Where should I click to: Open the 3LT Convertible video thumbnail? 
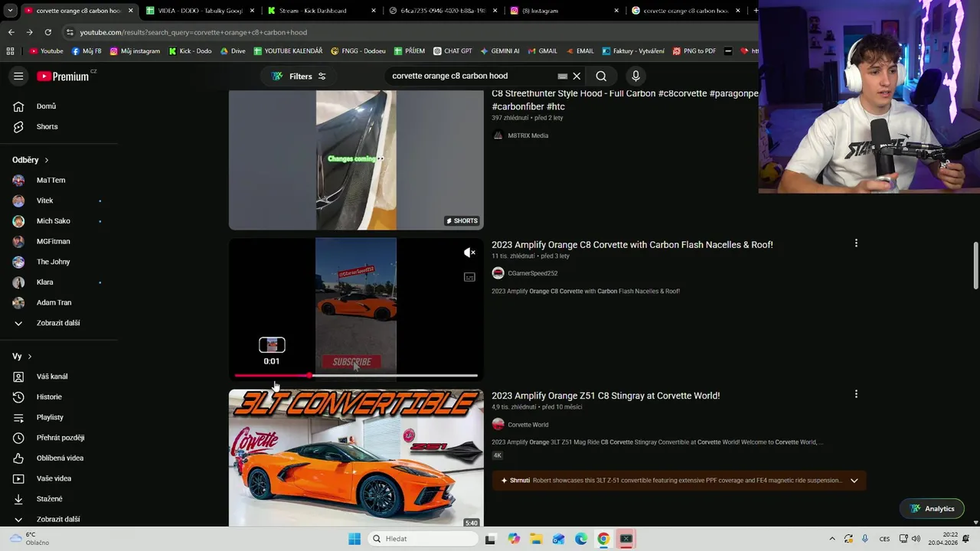coord(356,458)
